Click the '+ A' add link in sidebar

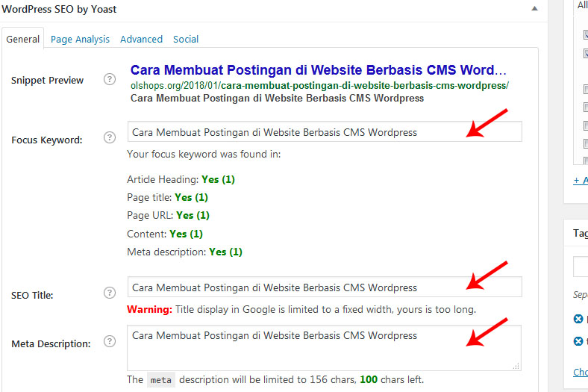581,181
